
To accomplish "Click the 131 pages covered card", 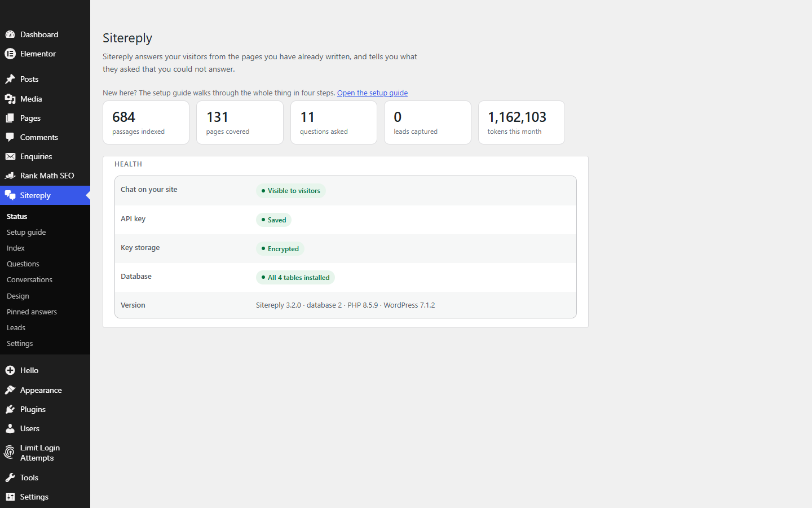I will click(240, 122).
